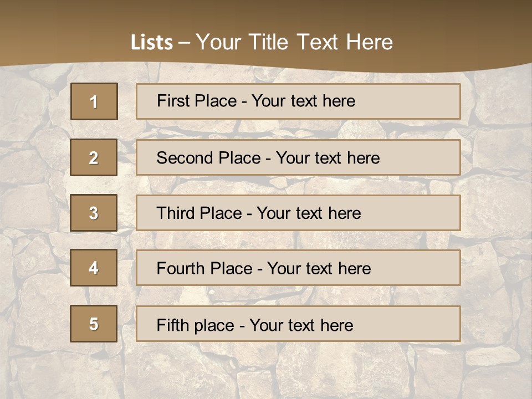Click 'Your text here' in first row
532x399 pixels.
tap(303, 101)
